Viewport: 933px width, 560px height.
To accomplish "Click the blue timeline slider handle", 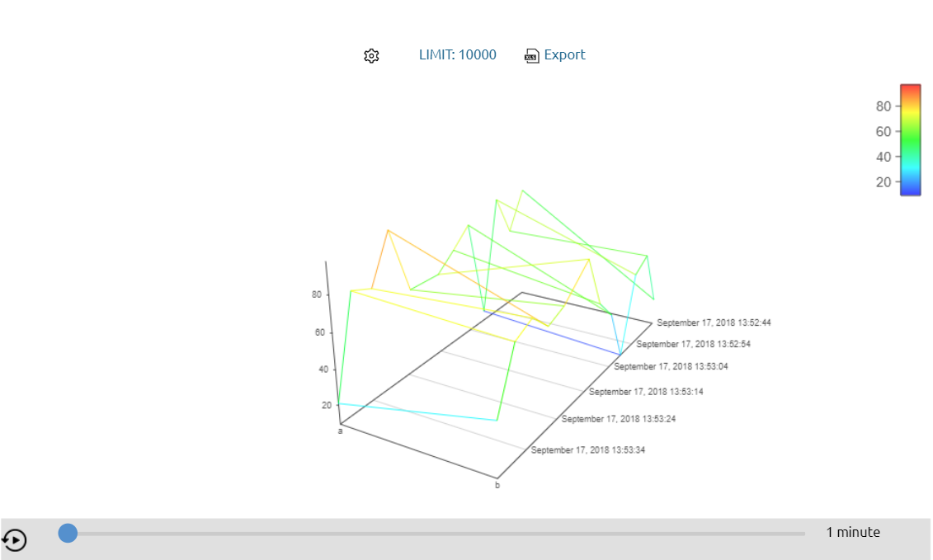I will [x=68, y=534].
